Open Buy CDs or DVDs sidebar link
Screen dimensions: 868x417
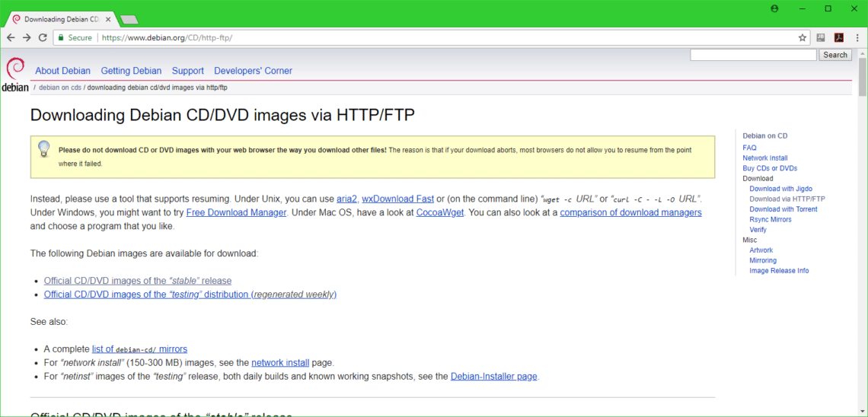click(x=770, y=168)
